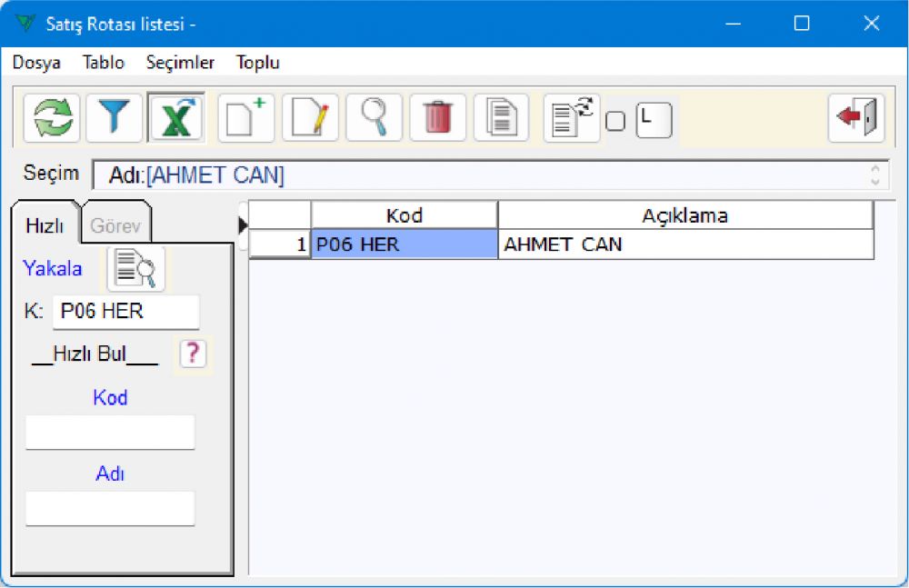Click the Hızlı Bul question mark help button

(193, 354)
